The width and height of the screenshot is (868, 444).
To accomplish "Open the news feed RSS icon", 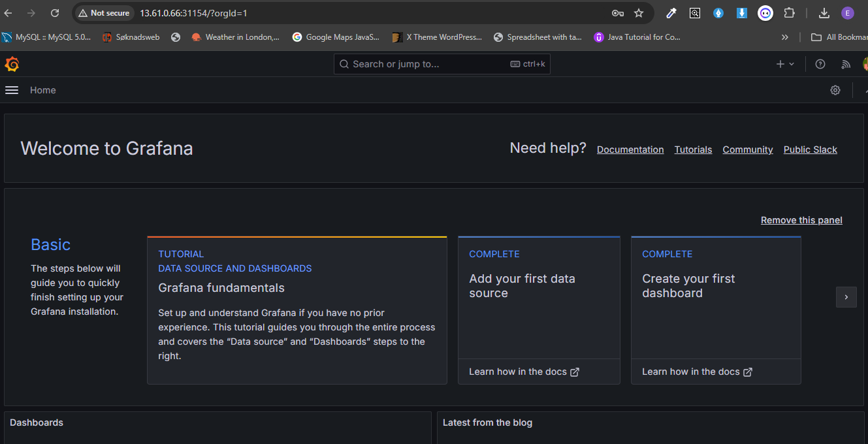I will pyautogui.click(x=846, y=64).
